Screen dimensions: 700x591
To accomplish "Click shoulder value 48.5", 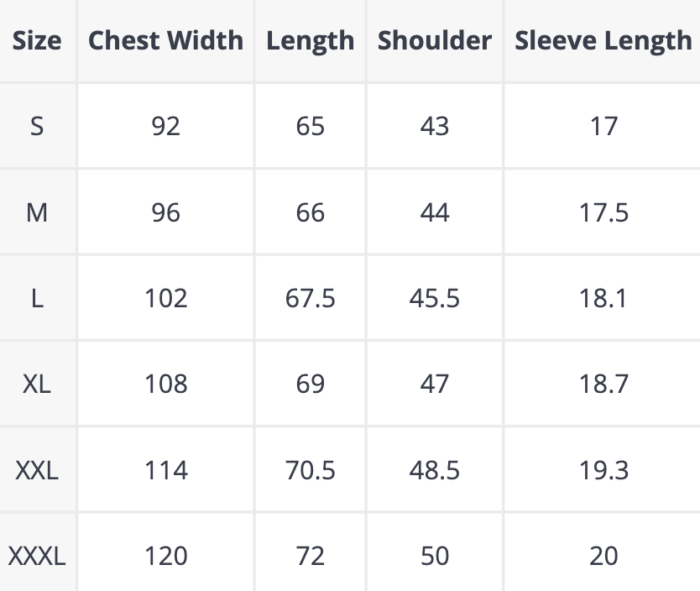I will [434, 470].
